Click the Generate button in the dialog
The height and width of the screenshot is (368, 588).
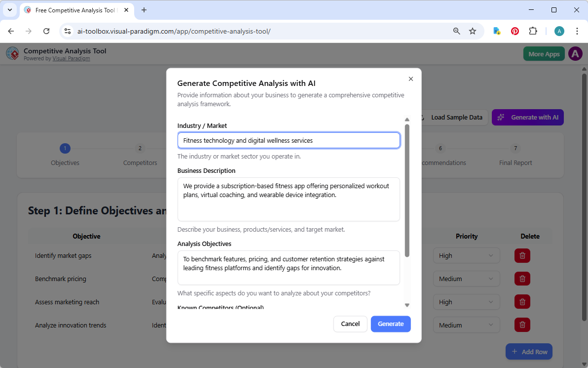tap(390, 324)
